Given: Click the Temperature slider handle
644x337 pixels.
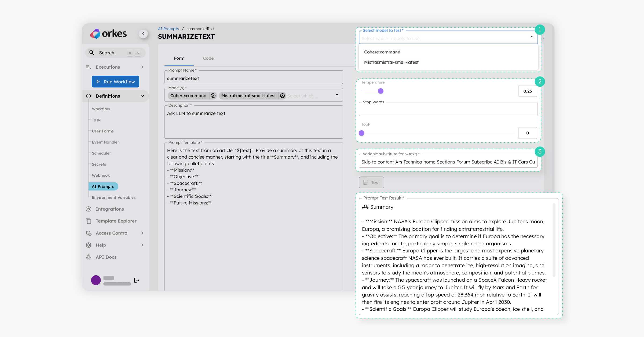Looking at the screenshot, I should pos(380,91).
